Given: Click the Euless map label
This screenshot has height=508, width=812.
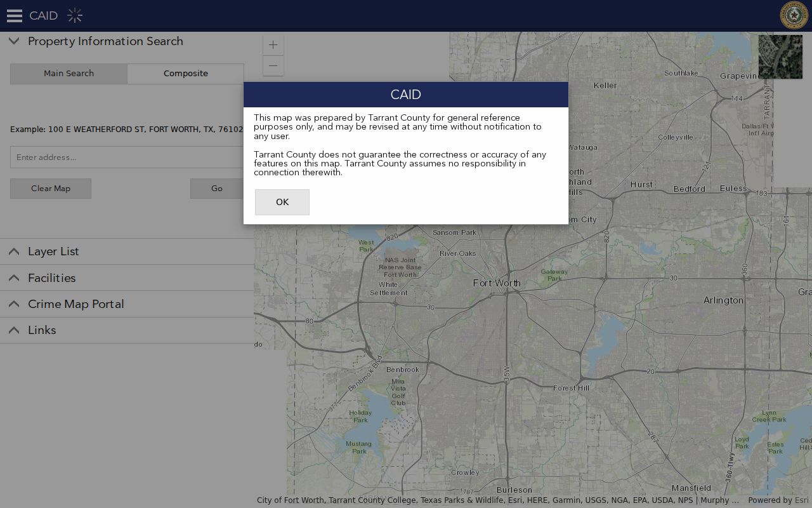Looking at the screenshot, I should point(733,189).
